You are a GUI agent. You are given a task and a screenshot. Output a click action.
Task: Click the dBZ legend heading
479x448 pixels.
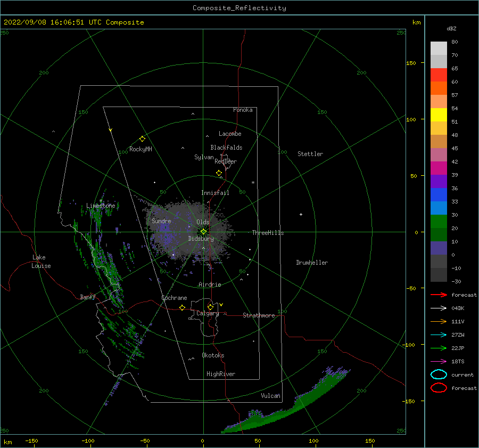451,28
